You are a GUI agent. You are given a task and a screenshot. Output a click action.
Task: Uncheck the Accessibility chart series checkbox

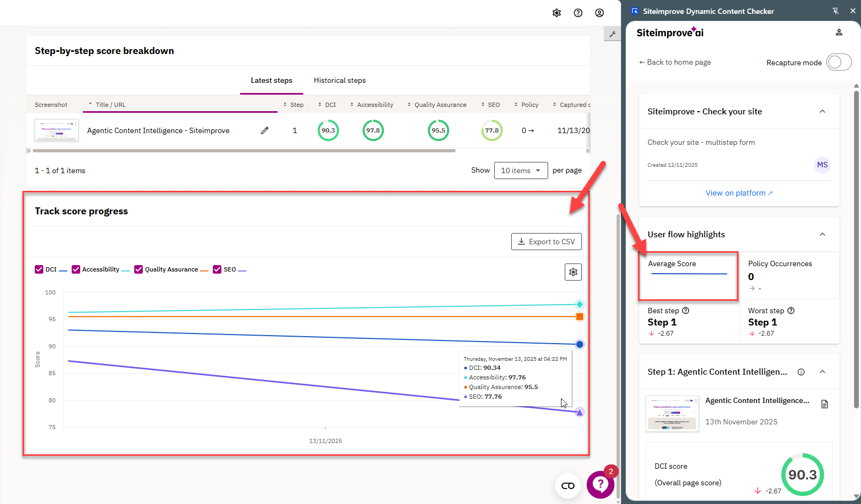[x=76, y=269]
